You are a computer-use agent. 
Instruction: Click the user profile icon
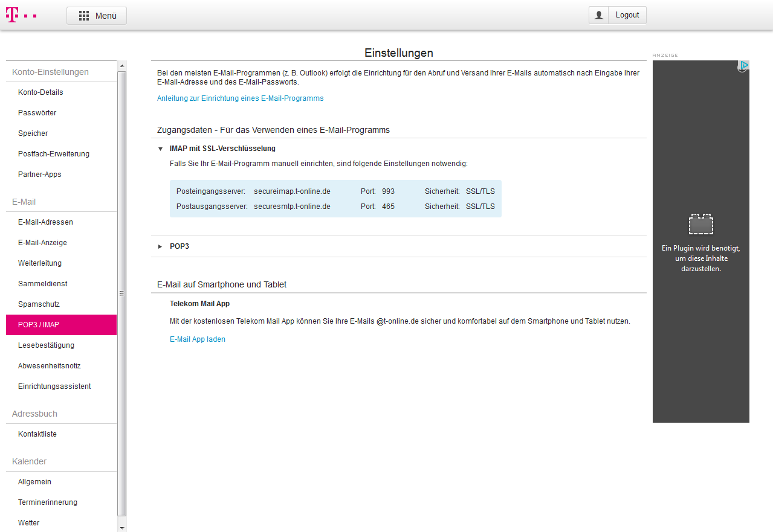[599, 15]
